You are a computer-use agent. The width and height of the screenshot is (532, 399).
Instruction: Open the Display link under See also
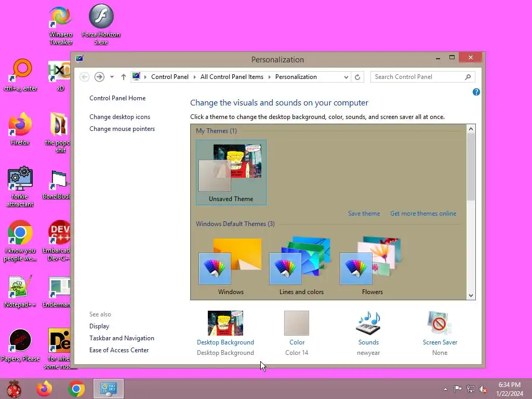tap(99, 326)
